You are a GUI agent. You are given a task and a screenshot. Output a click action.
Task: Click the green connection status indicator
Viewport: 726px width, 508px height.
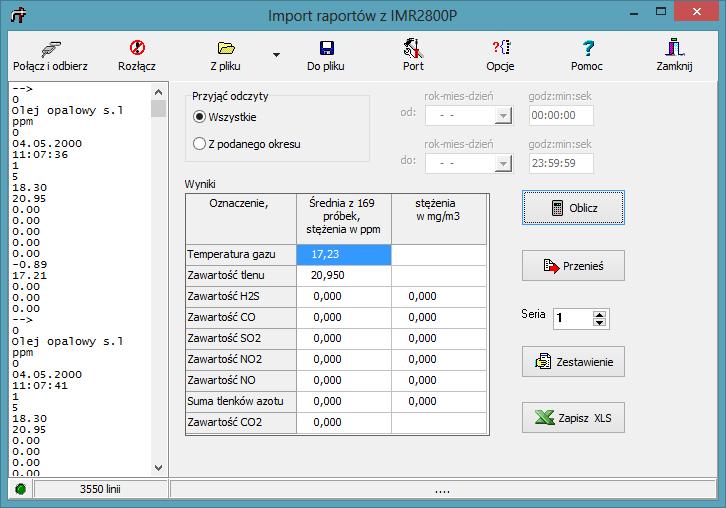pos(20,489)
